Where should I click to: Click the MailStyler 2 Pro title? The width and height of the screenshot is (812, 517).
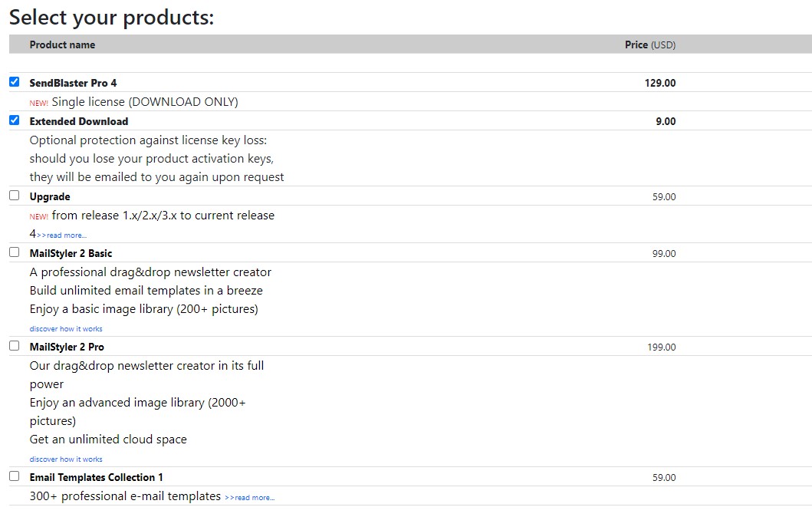click(x=67, y=347)
